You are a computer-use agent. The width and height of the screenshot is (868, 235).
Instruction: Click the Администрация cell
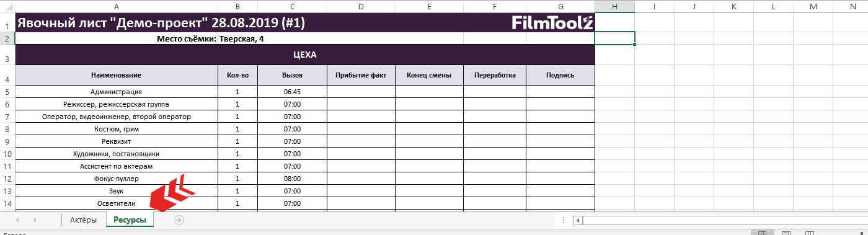point(117,92)
